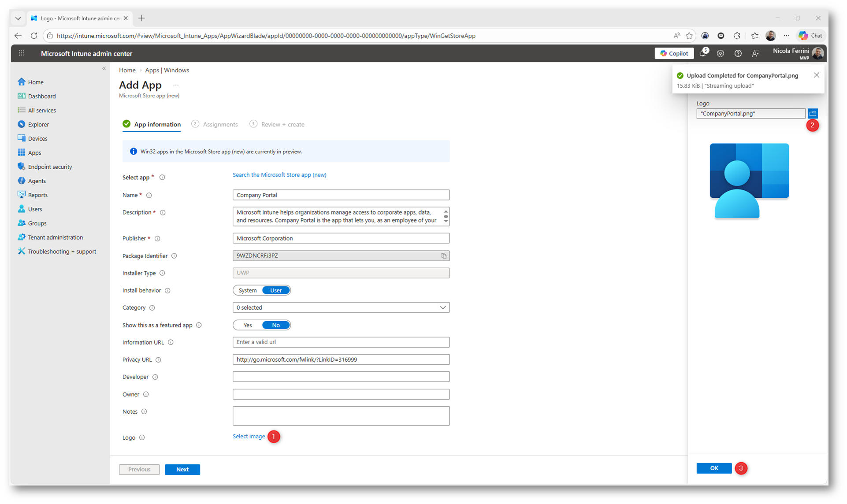The height and width of the screenshot is (504, 847).
Task: Copy the Package Identifier value
Action: click(443, 256)
